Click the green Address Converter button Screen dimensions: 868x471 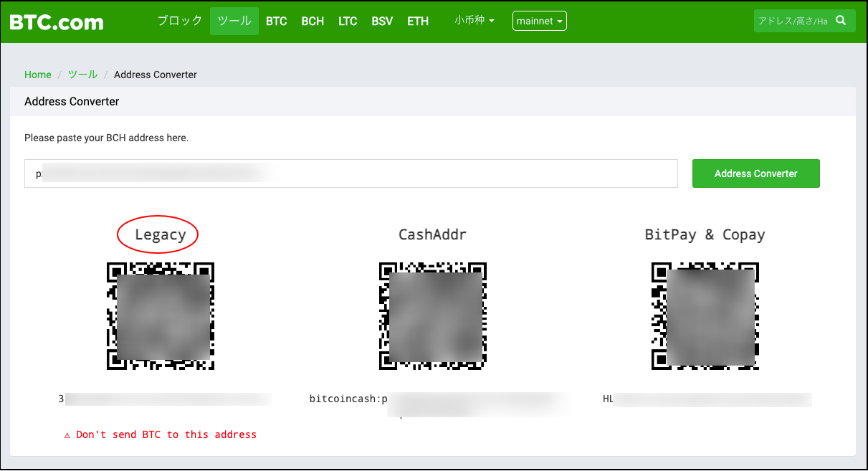tap(756, 173)
